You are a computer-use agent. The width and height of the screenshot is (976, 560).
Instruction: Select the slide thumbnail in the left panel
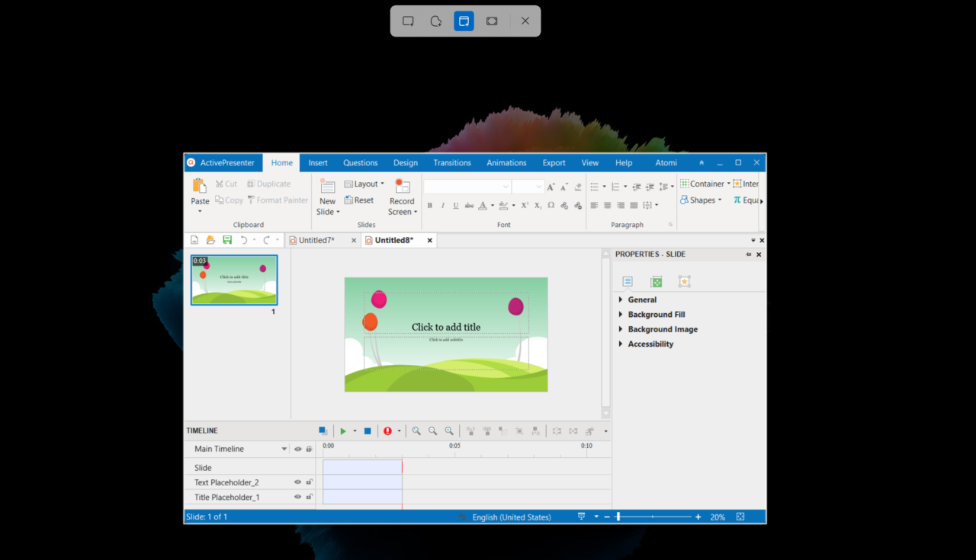point(234,280)
